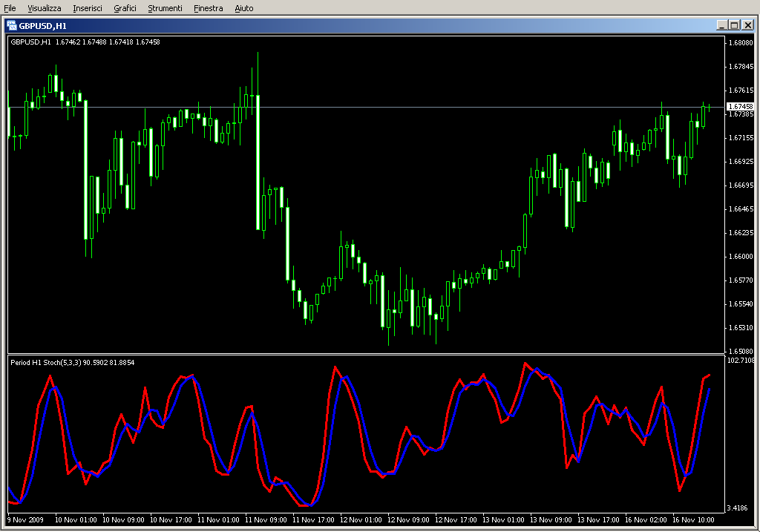
Task: Click price scale value 1.67845
Action: (x=741, y=66)
